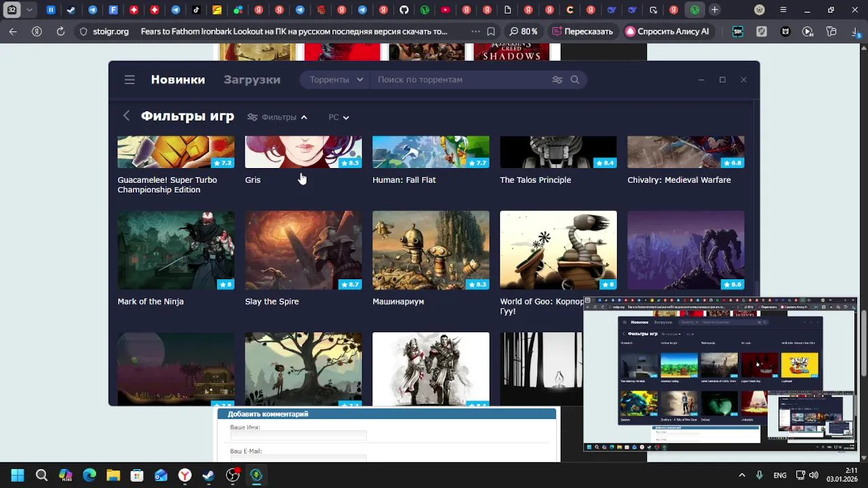
Task: Open the hamburger menu in the torrent app
Action: click(130, 79)
